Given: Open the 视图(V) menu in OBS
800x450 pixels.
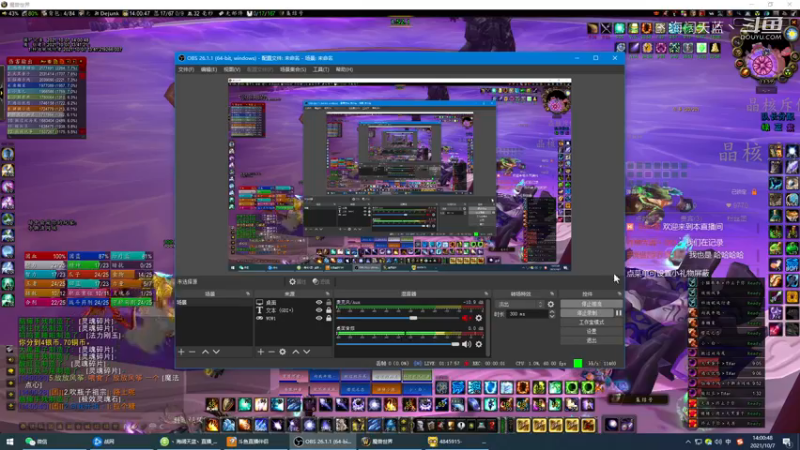Looking at the screenshot, I should (232, 69).
